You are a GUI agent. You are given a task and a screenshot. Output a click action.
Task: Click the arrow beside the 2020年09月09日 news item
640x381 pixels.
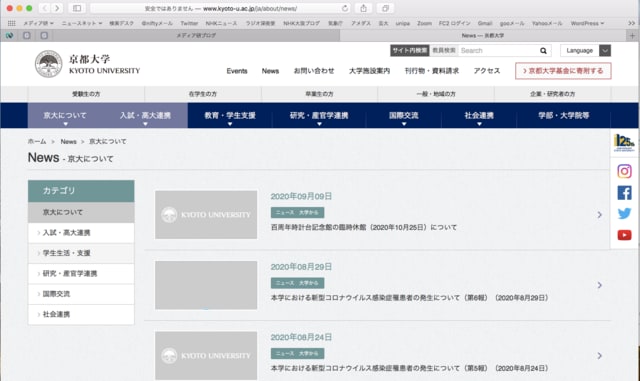tap(600, 214)
